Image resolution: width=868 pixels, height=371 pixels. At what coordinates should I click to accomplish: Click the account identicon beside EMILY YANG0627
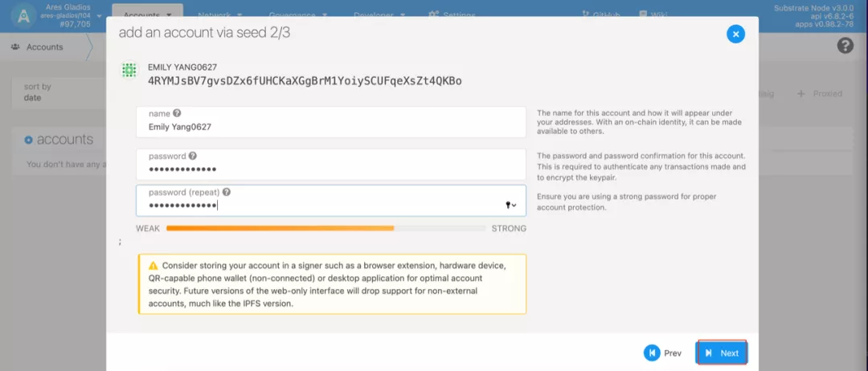click(x=129, y=70)
